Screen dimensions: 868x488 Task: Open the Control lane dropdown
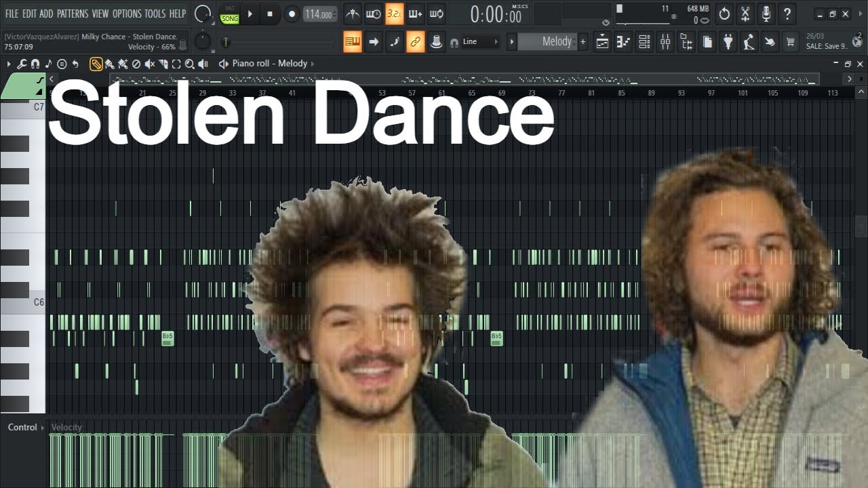point(26,427)
